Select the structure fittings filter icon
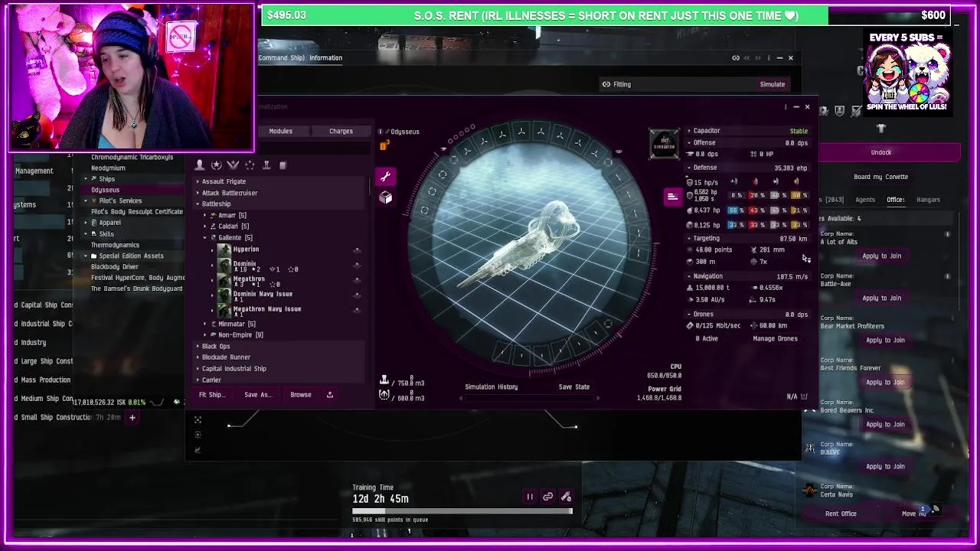980x551 pixels. (266, 165)
